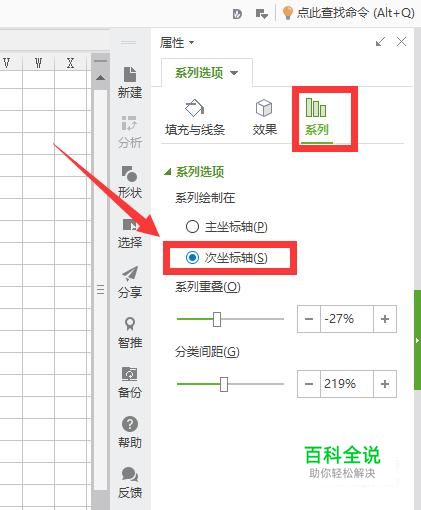Open the 分析 (Analysis) sidebar tool
The image size is (421, 510).
130,132
